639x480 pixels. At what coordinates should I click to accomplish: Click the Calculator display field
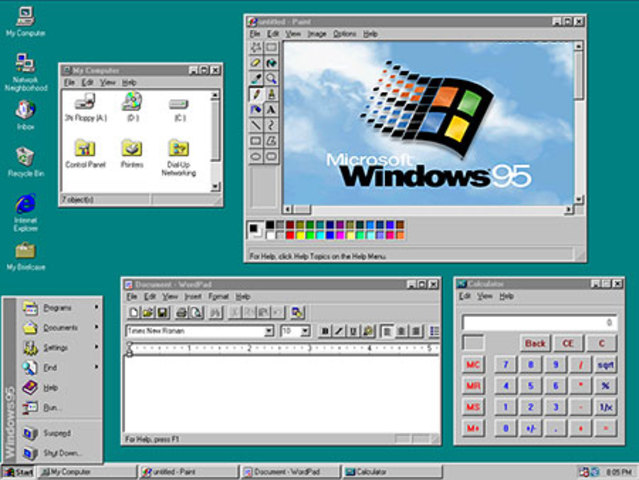point(539,322)
